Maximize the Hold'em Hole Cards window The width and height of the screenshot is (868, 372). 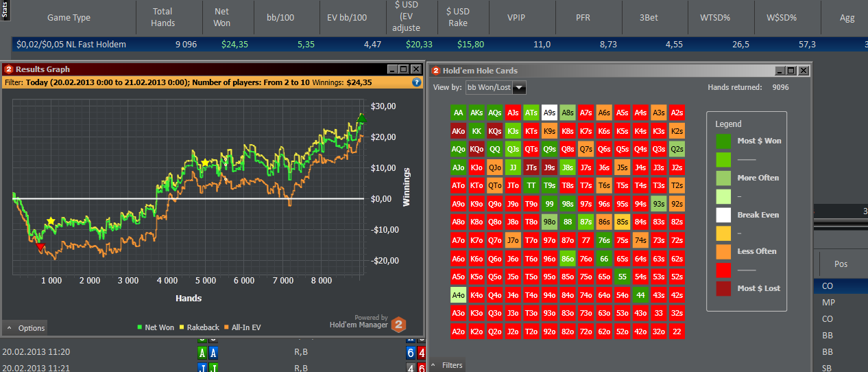pyautogui.click(x=792, y=71)
